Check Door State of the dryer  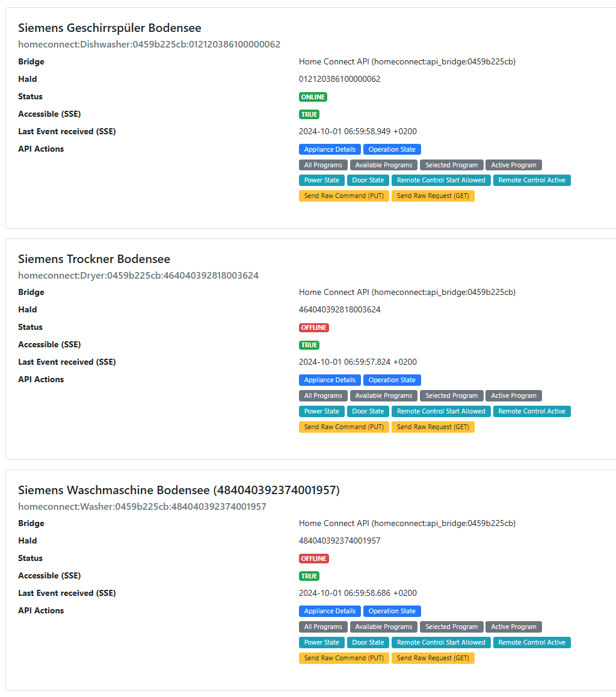pos(368,411)
